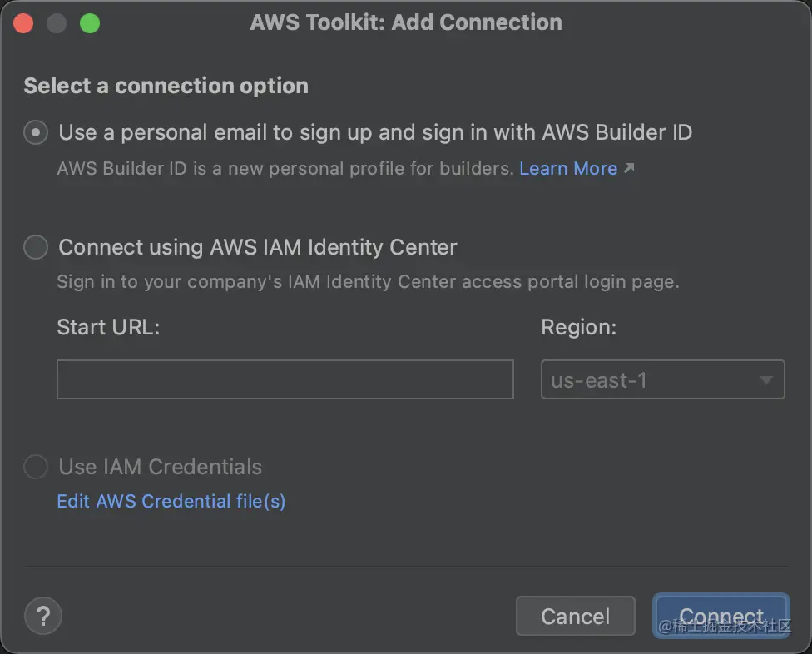Click the IAM Identity Center access portal description
Screen dimensions: 812x654
point(368,282)
